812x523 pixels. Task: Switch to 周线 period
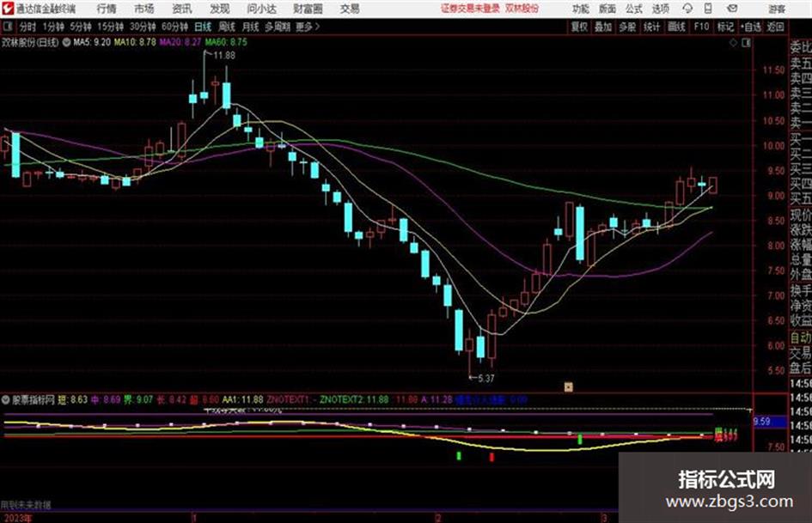227,27
